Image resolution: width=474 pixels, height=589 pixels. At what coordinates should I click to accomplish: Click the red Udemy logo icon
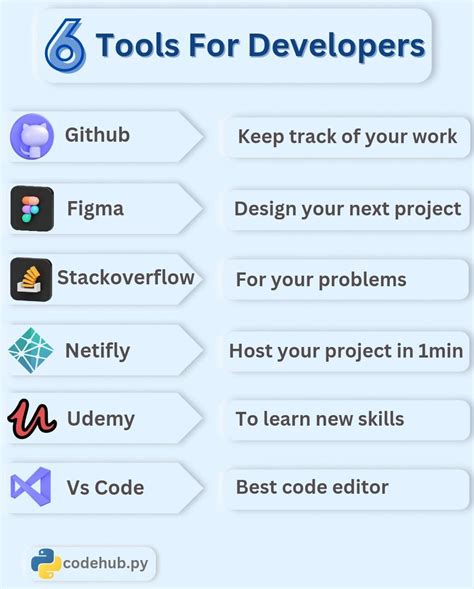click(32, 419)
